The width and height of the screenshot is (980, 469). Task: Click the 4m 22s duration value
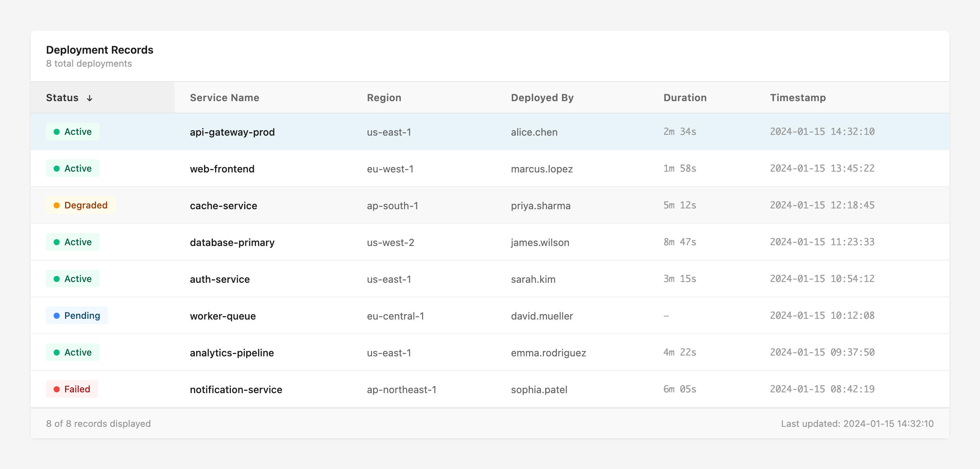click(x=680, y=352)
